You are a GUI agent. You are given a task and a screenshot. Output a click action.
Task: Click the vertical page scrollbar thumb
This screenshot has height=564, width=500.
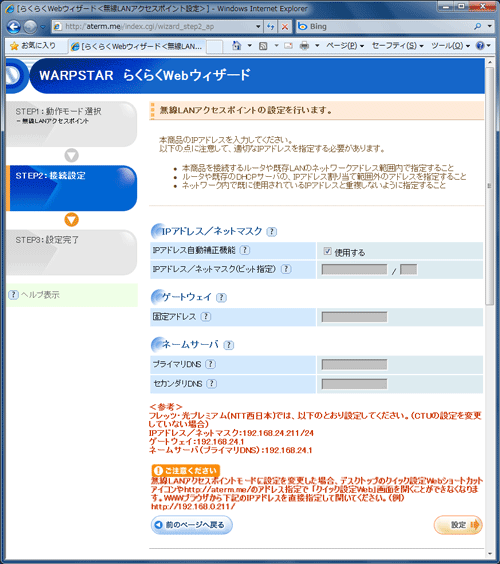[x=490, y=185]
